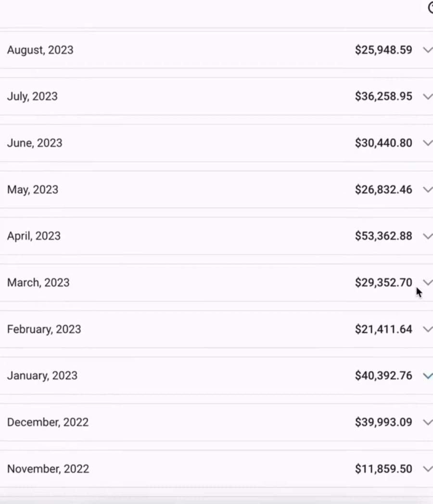Click the $36,258.95 amount for July

click(383, 96)
